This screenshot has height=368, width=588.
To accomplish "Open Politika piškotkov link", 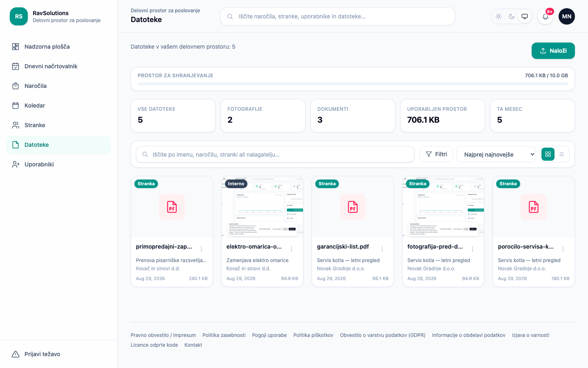I will tap(313, 335).
